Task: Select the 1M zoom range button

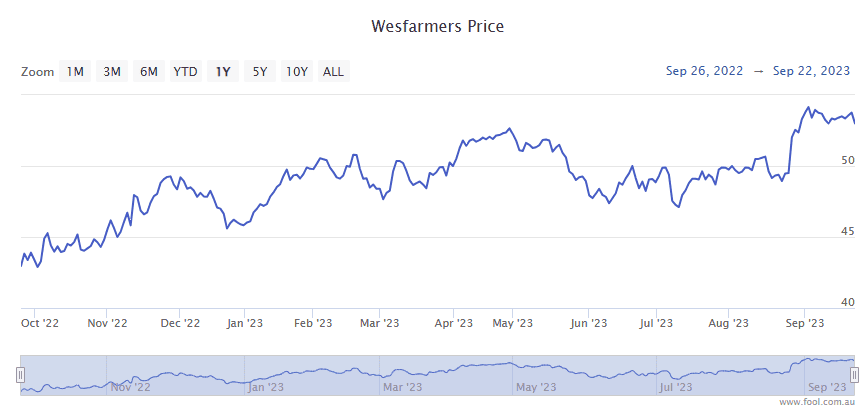Action: pos(75,71)
